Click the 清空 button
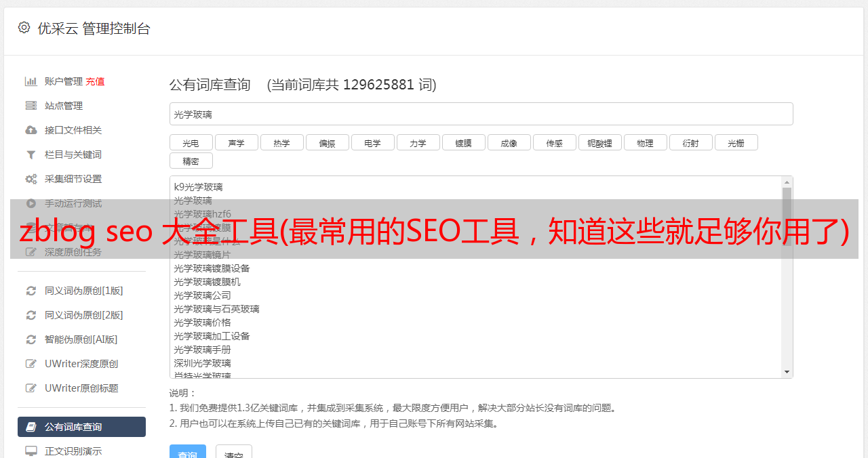 tap(234, 453)
